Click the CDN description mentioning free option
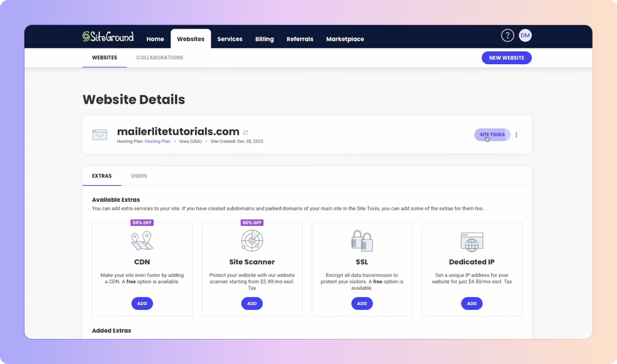 (x=142, y=278)
